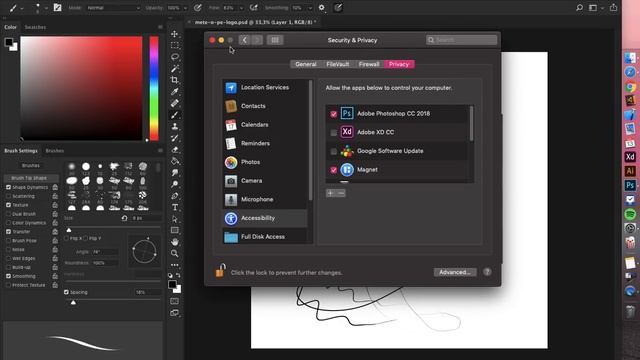The height and width of the screenshot is (360, 640).
Task: Switch to the Swatches panel tab
Action: pyautogui.click(x=35, y=27)
